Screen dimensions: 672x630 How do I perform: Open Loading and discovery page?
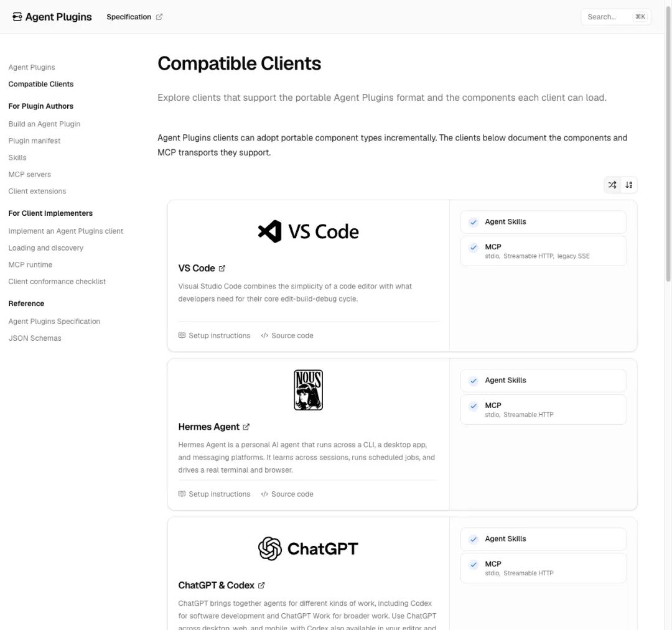pyautogui.click(x=46, y=248)
